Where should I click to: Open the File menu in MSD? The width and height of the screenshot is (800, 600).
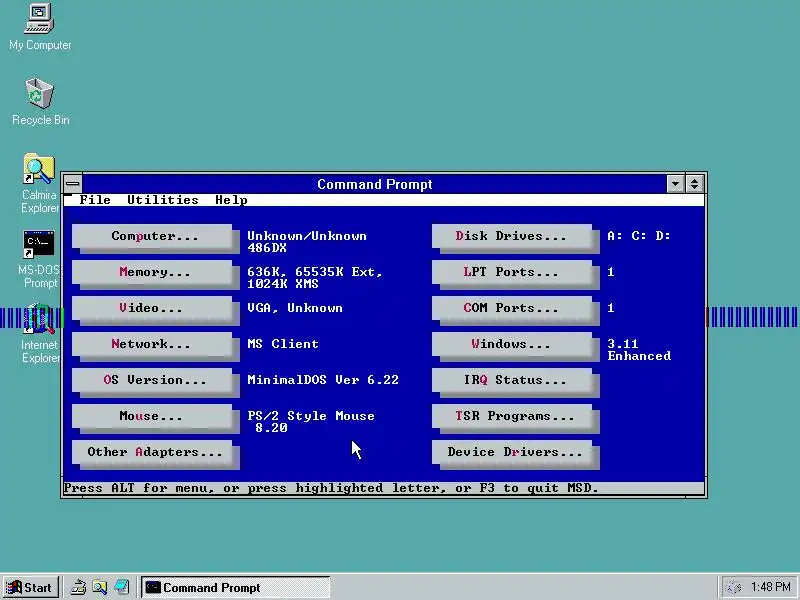pos(95,200)
